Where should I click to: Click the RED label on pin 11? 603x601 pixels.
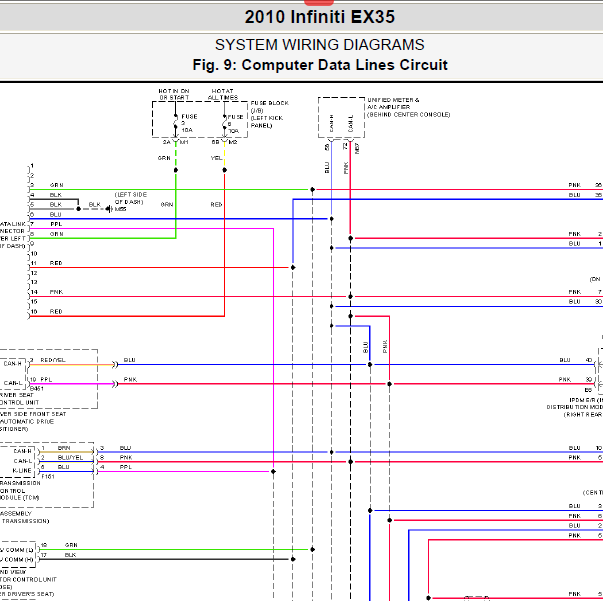pyautogui.click(x=56, y=263)
